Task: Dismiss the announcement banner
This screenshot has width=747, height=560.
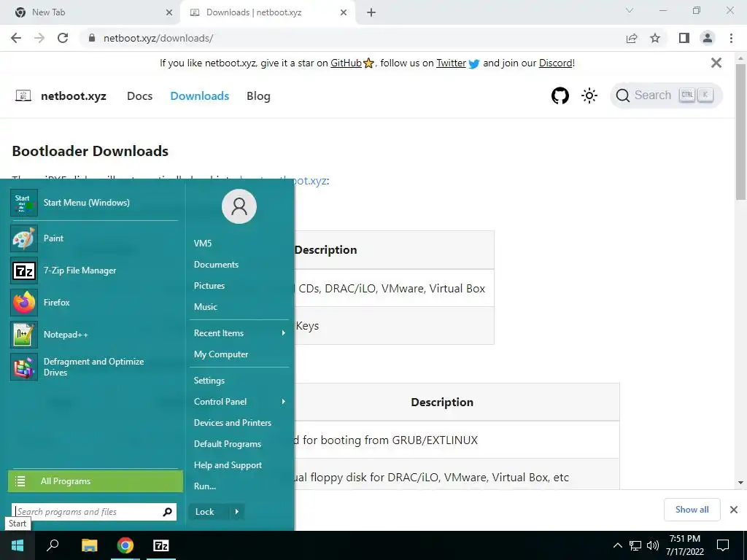Action: point(716,63)
